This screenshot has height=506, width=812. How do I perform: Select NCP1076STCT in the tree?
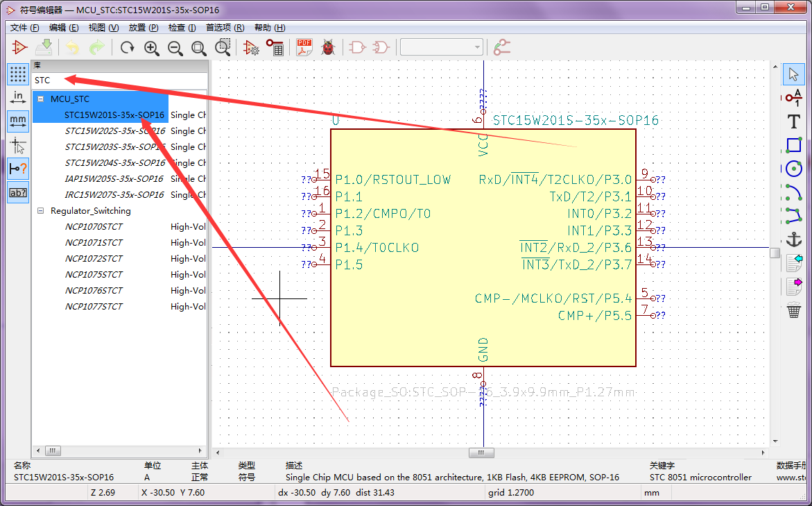click(94, 291)
